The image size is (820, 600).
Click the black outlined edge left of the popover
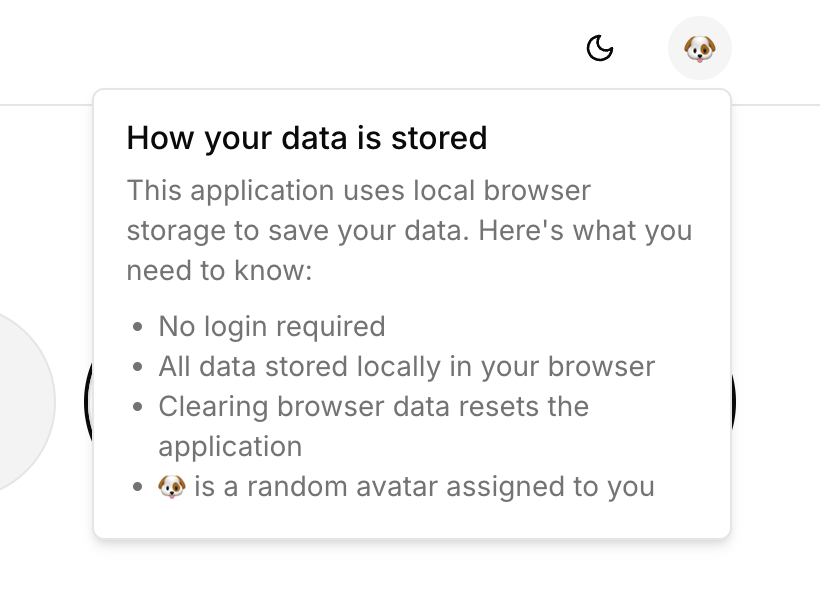point(88,400)
